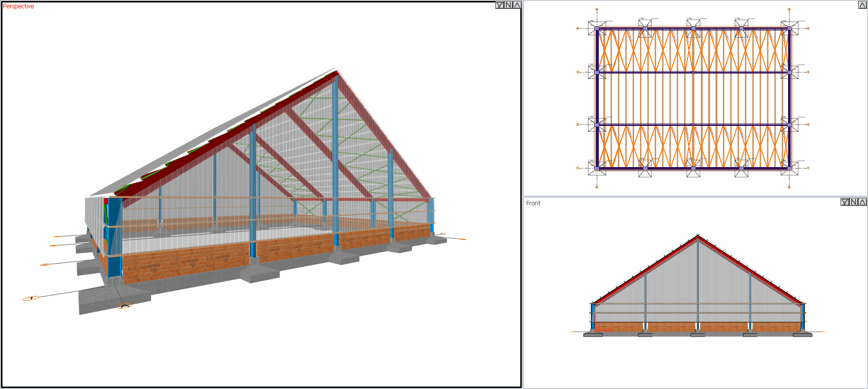Pick the center footing in Front view
Viewport: 868px width, 389px height.
point(698,335)
